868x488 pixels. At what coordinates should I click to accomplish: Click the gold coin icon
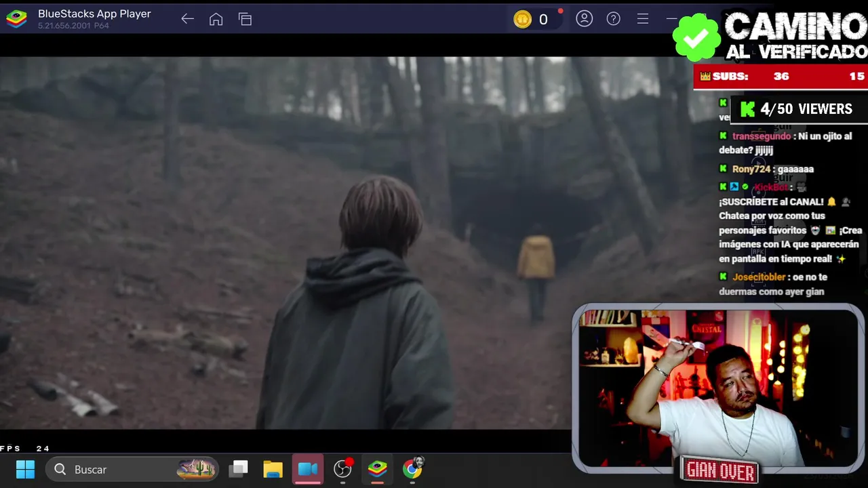point(522,20)
